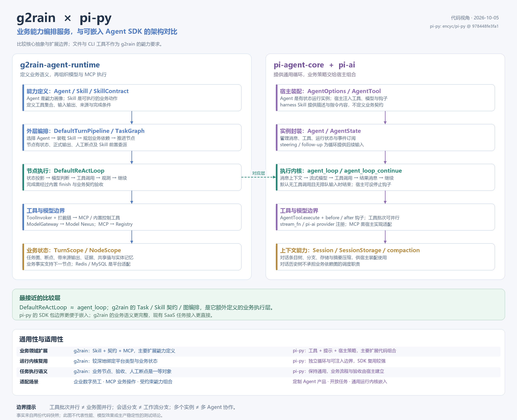
Task: Click the line '状态投影 → 模型判断 → 工具调用 → 观测 → 继续'
Action: pos(77,178)
